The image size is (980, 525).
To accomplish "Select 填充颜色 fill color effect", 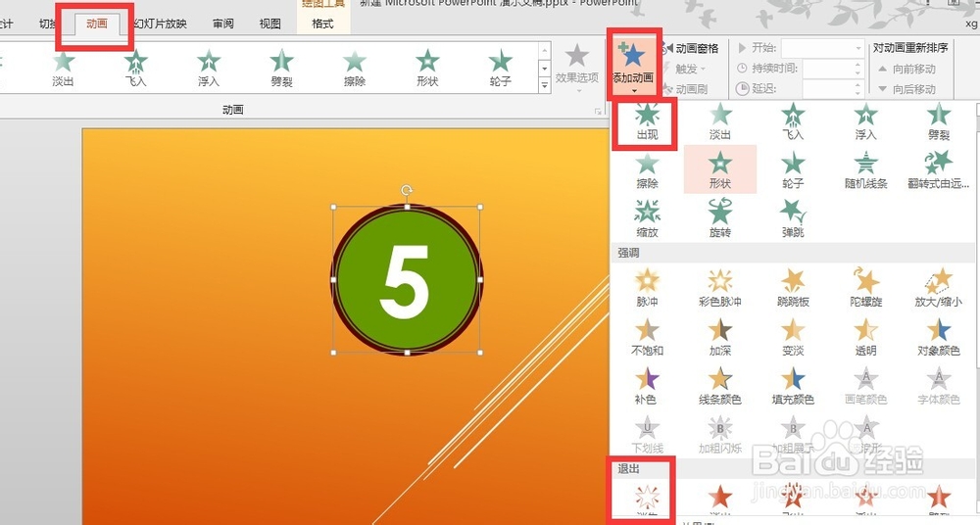I will point(793,386).
